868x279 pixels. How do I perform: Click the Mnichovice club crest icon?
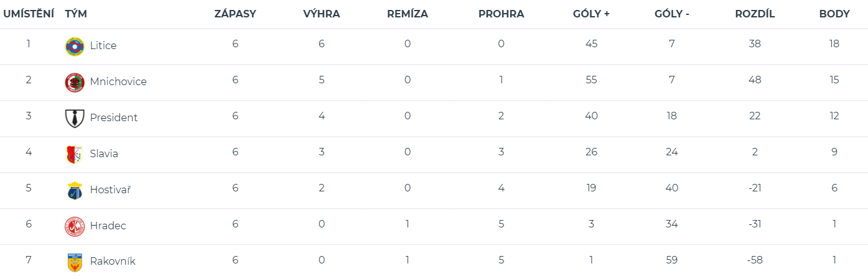click(x=74, y=82)
